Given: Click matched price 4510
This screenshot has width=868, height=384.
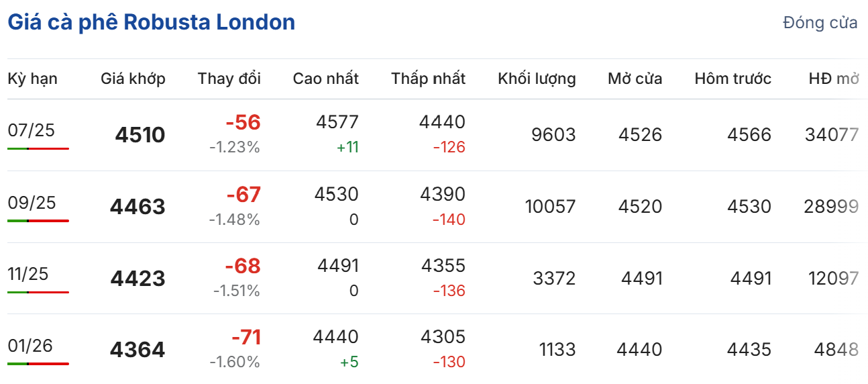Looking at the screenshot, I should pos(140,135).
